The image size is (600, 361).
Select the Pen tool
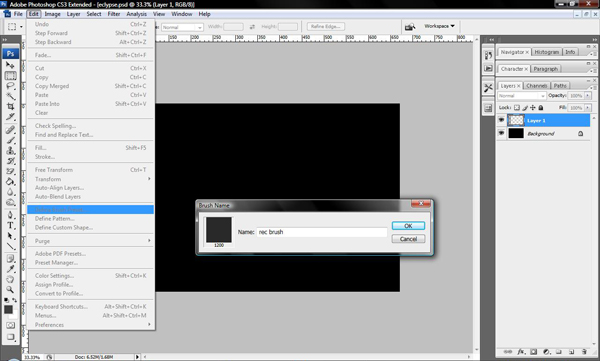(10, 215)
